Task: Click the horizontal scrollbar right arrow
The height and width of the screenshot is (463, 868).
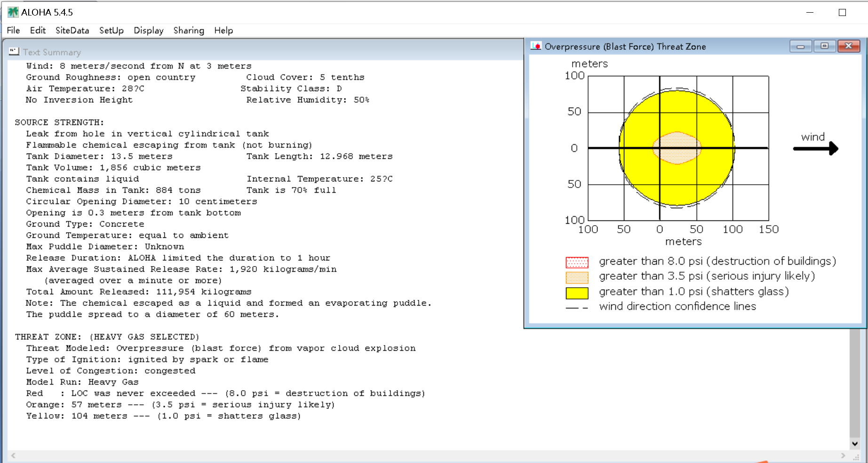Action: click(843, 455)
